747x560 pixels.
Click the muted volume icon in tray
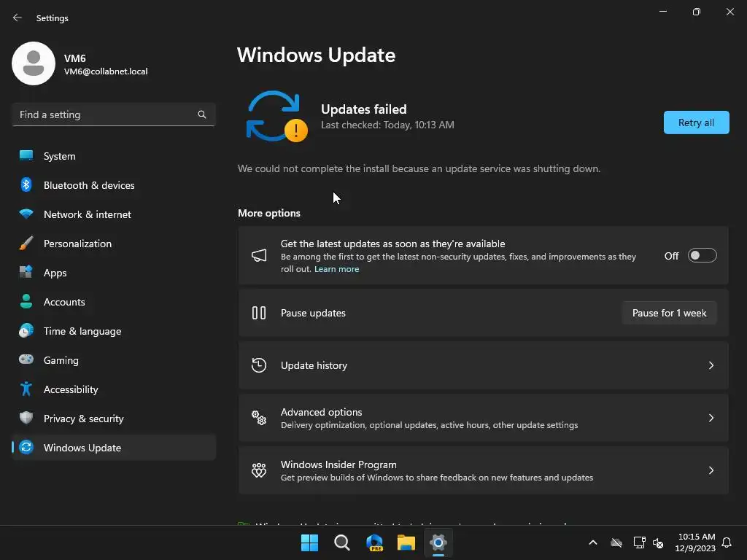pos(658,542)
